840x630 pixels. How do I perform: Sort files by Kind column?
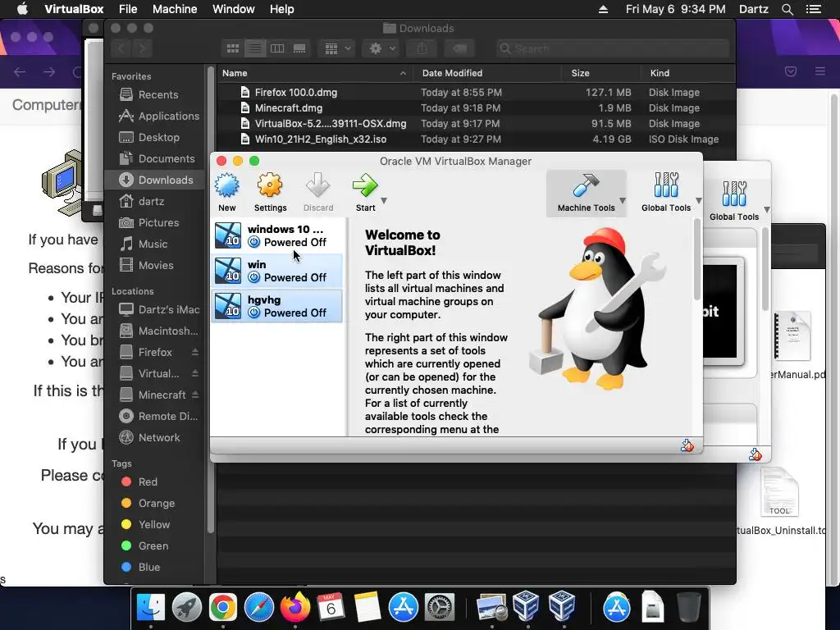[687, 73]
